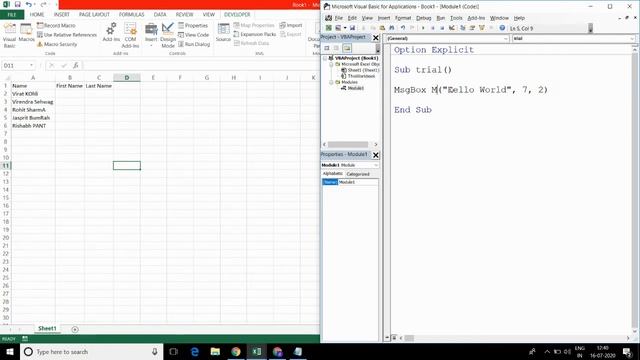Click View Code in Controls group
This screenshot has height=360, width=640.
tap(193, 35)
